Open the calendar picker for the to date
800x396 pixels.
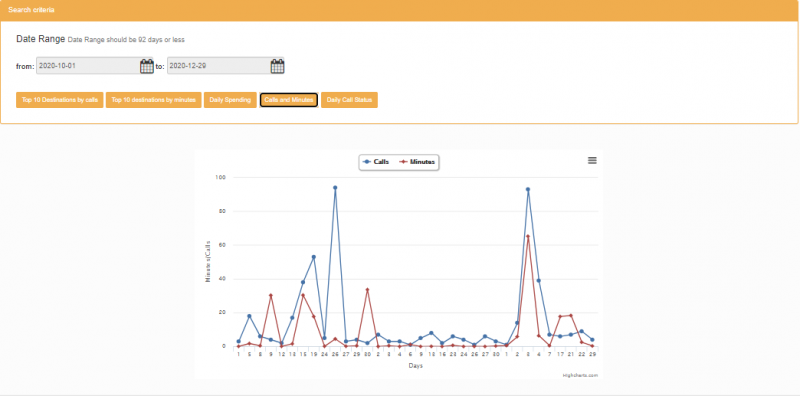click(x=277, y=66)
